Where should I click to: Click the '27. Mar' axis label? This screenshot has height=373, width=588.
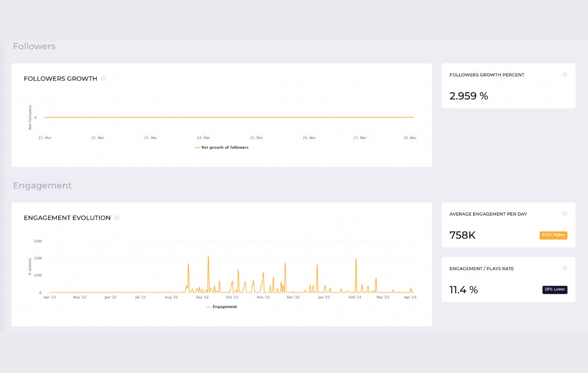pyautogui.click(x=360, y=138)
